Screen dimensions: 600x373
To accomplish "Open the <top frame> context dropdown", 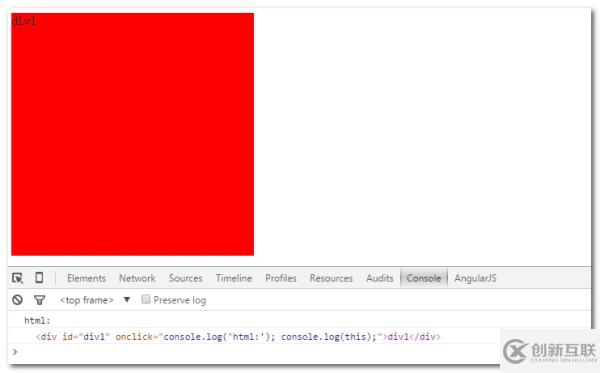I will point(95,300).
